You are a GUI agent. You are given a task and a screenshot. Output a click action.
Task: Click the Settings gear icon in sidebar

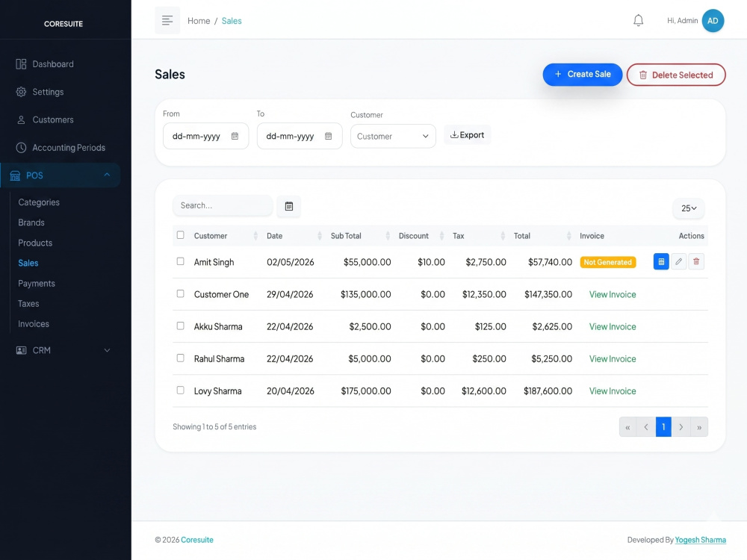21,92
